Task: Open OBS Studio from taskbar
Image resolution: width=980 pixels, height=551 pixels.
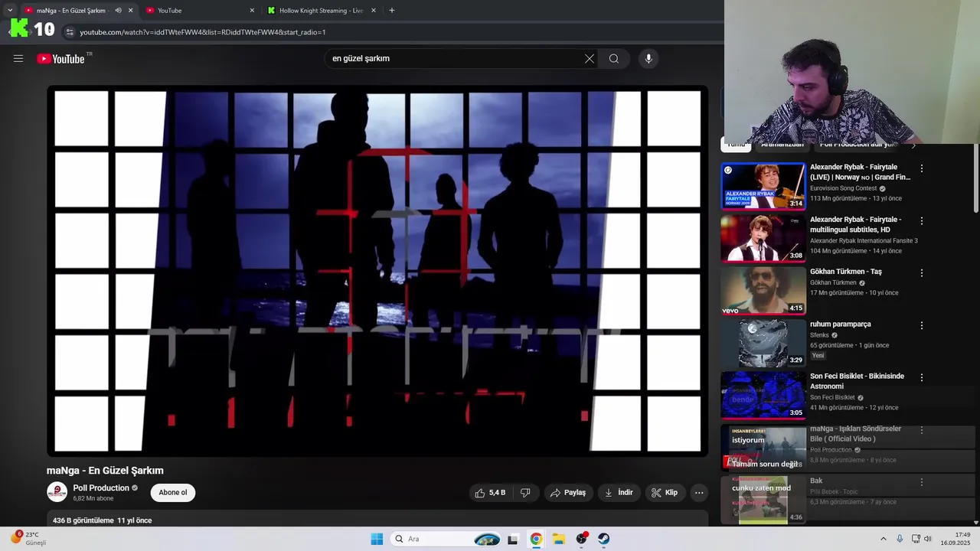Action: 582,539
